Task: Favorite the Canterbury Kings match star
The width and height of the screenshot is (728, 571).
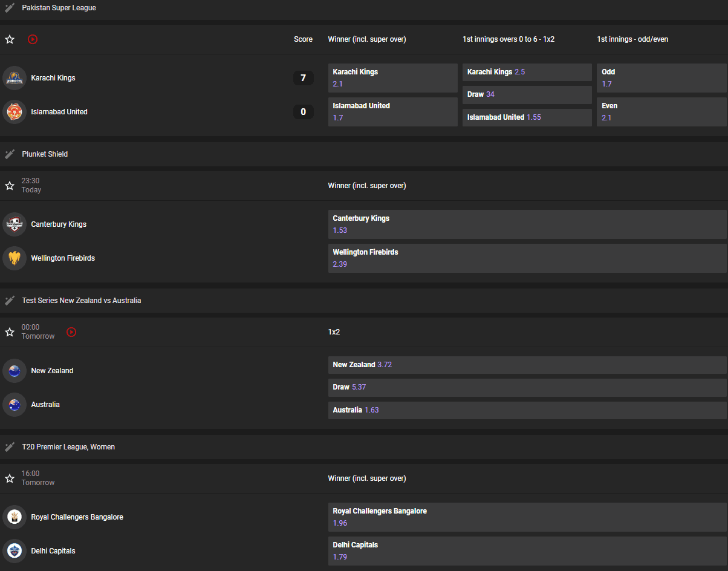Action: click(x=10, y=186)
